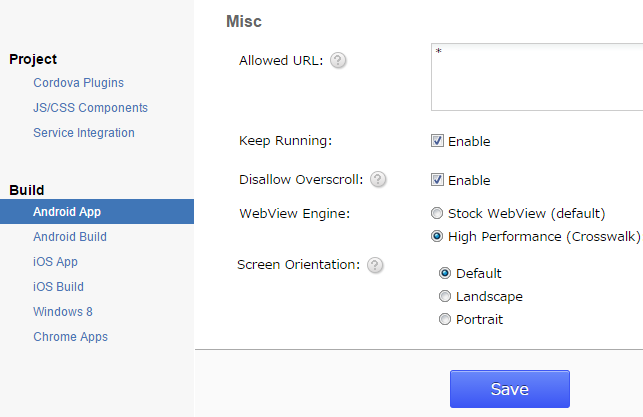Click help icon next to Allowed URL
Viewport: 643px width, 417px height.
pyautogui.click(x=338, y=61)
